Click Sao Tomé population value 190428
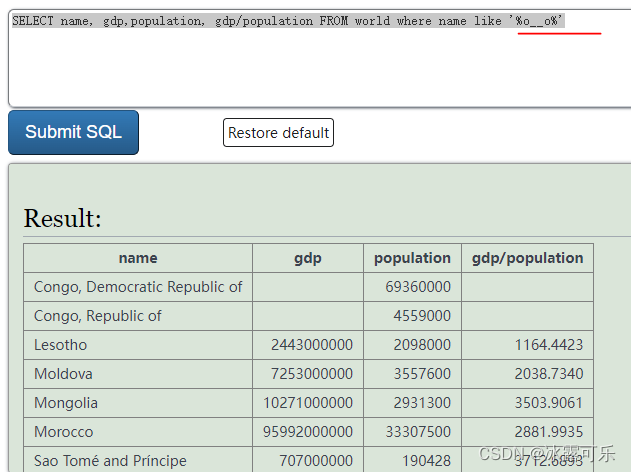631x472 pixels. click(427, 461)
